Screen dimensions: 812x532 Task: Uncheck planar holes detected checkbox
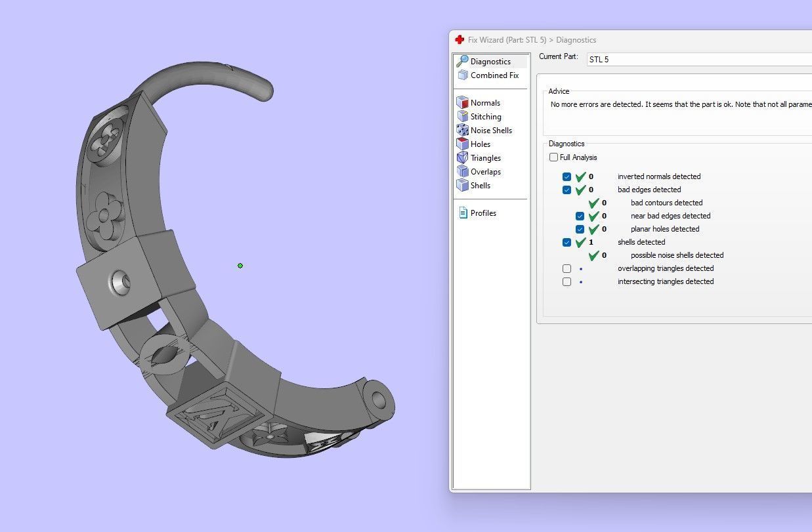tap(580, 230)
